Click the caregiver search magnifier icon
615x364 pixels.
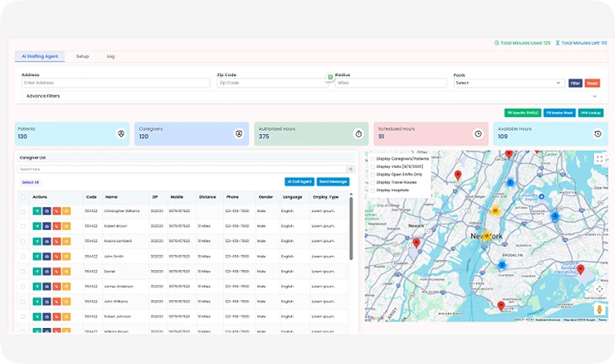click(x=351, y=169)
